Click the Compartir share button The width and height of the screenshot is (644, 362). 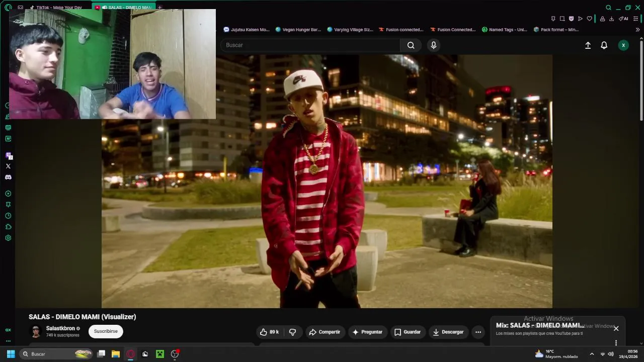pos(325,332)
